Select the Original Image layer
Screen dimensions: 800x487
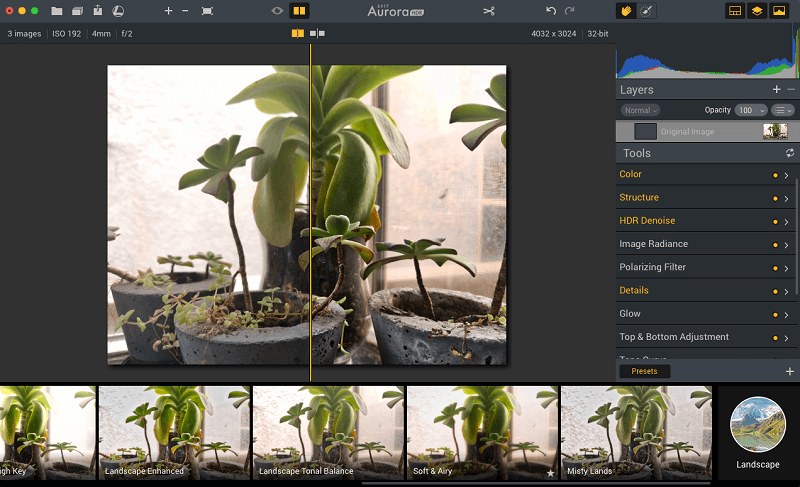coord(707,132)
